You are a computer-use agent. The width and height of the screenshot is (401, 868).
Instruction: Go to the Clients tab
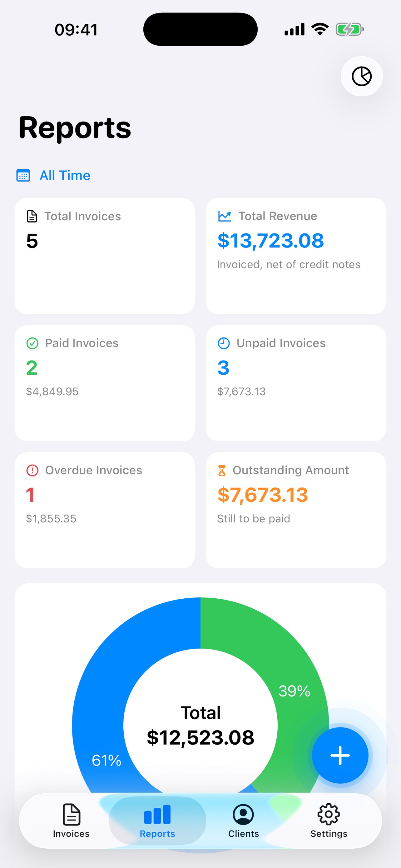(x=243, y=821)
